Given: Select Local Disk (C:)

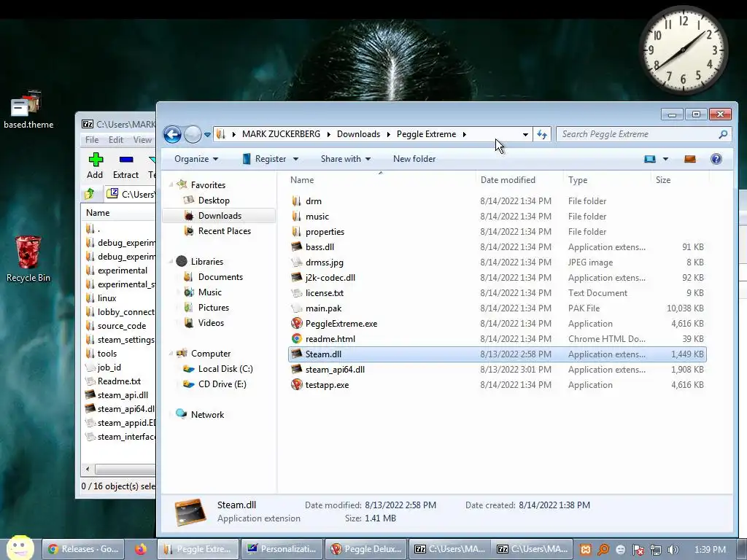Looking at the screenshot, I should pos(225,369).
